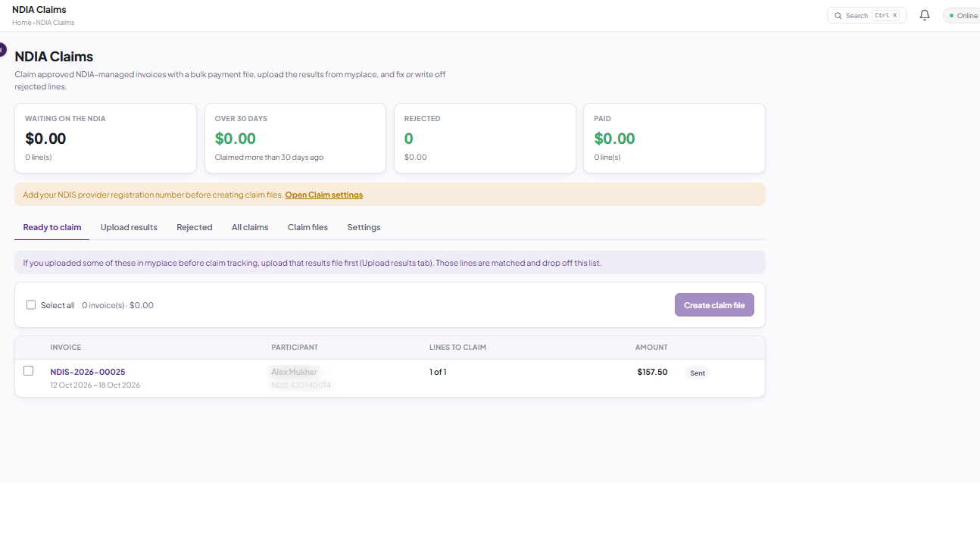Screen dimensions: 980x549
Task: Select the Paid summary card
Action: coord(674,138)
